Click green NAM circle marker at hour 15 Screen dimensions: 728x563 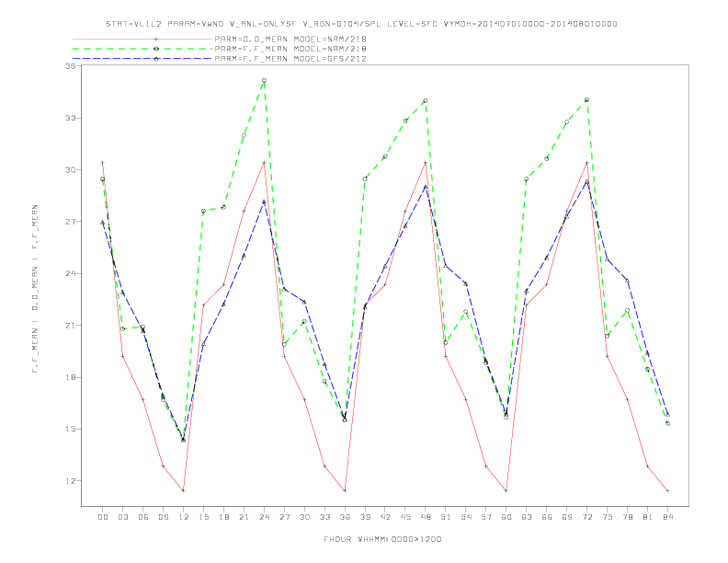point(203,211)
